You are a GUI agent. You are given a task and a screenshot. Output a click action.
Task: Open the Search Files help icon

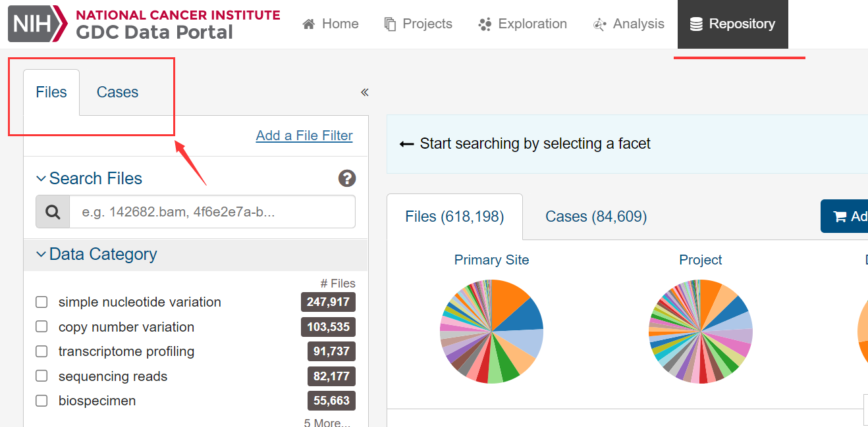pyautogui.click(x=347, y=178)
